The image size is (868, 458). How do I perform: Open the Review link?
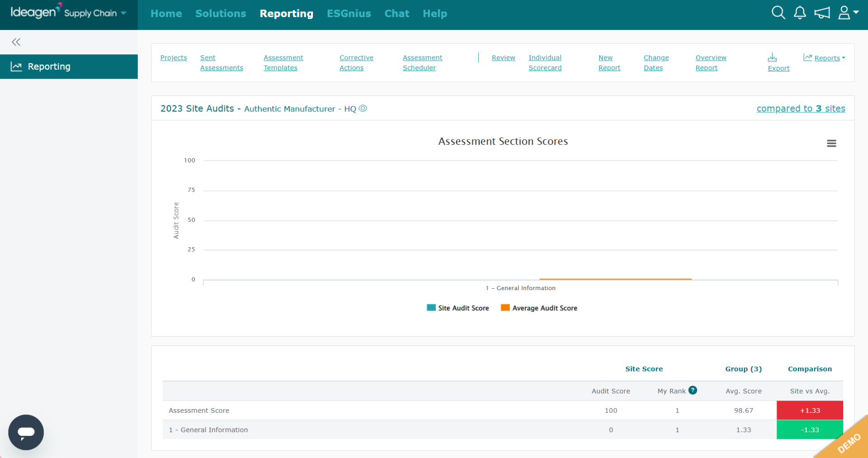point(503,58)
